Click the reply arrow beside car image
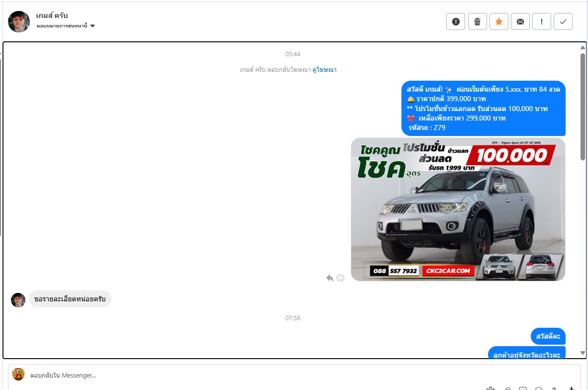The height and width of the screenshot is (390, 588). click(x=330, y=278)
